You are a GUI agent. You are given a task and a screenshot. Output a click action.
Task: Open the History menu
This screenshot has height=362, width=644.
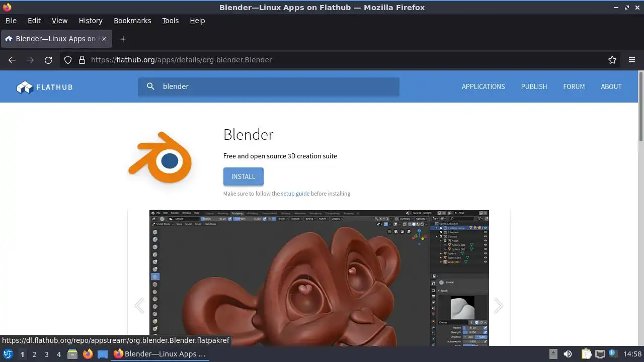(91, 21)
